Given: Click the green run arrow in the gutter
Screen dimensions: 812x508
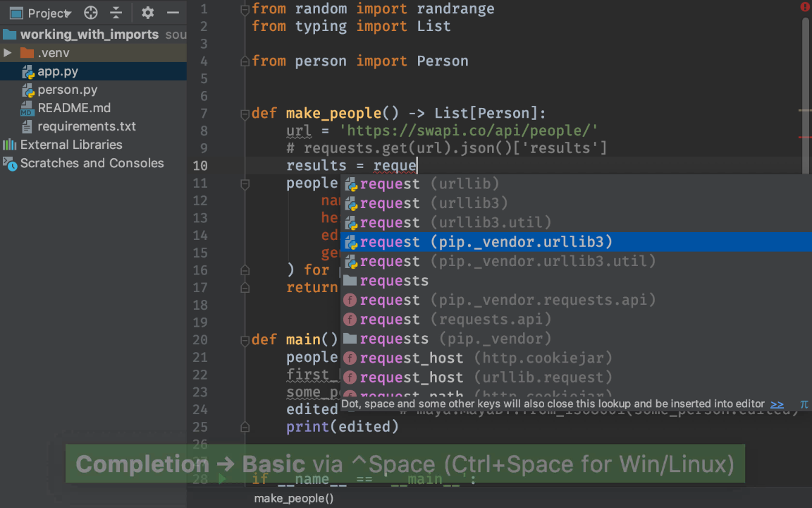Looking at the screenshot, I should pos(223,479).
